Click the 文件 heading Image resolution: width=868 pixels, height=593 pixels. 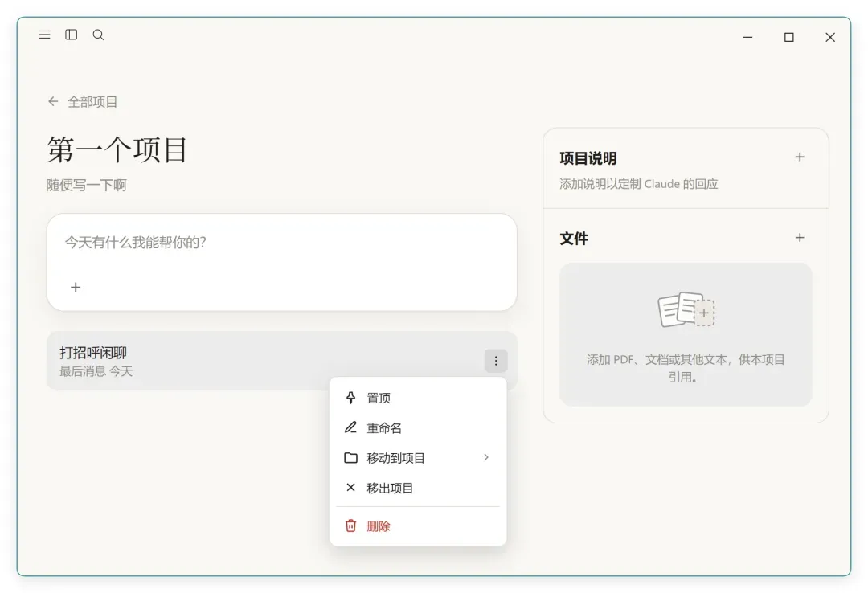pyautogui.click(x=574, y=239)
